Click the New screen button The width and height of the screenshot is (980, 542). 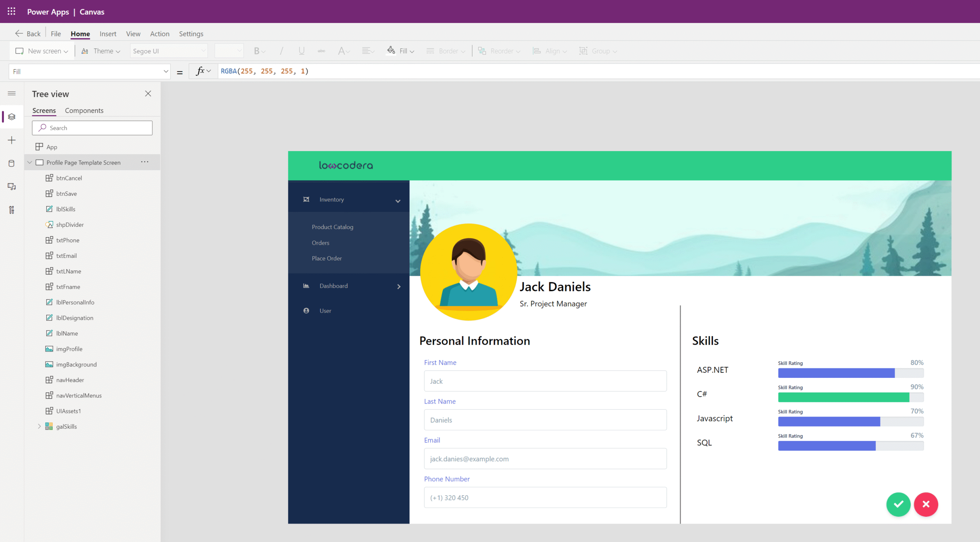click(x=41, y=51)
